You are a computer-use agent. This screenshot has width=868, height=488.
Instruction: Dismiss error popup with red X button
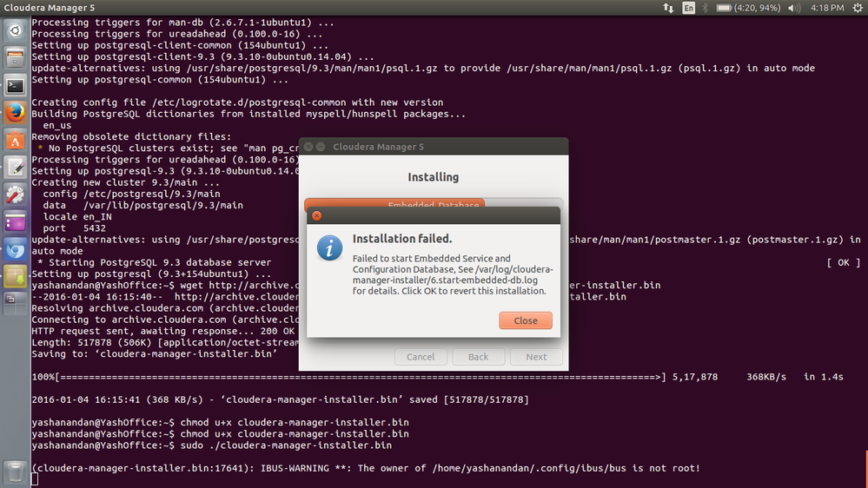[x=316, y=216]
